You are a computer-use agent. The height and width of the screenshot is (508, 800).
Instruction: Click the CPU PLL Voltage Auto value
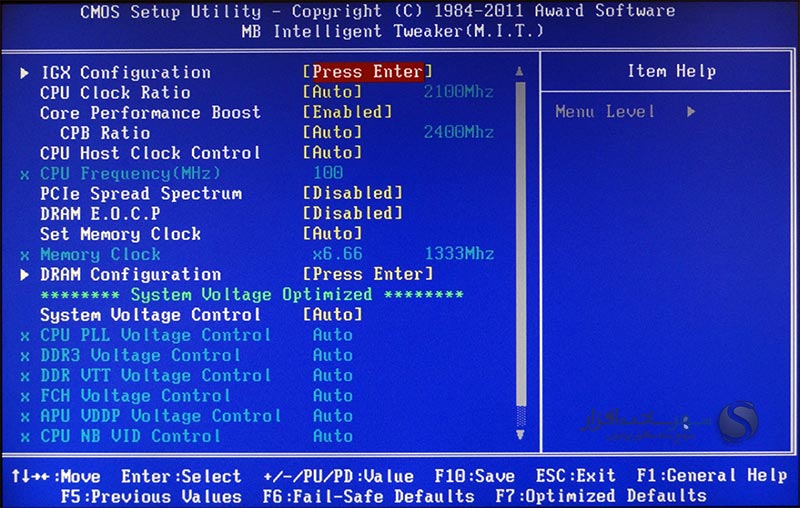333,335
